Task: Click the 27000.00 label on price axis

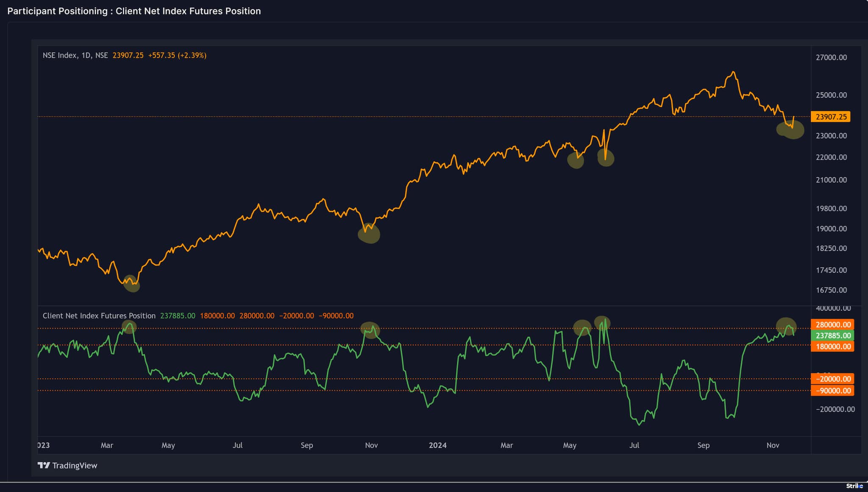Action: point(831,57)
